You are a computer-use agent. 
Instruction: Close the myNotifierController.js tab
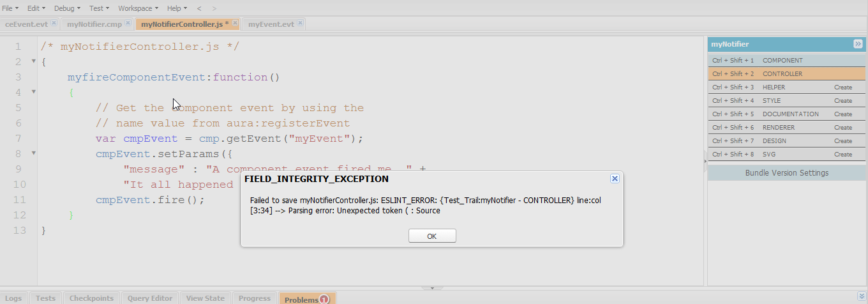point(235,23)
